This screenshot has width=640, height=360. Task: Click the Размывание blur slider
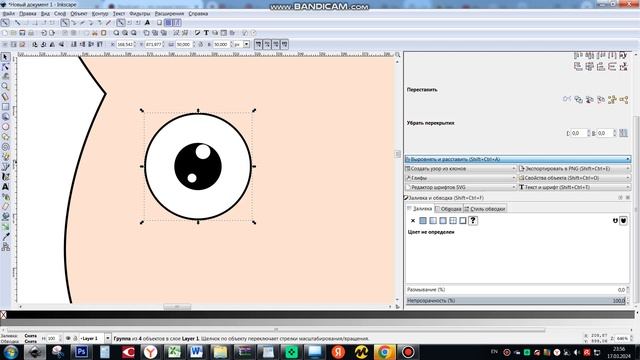(516, 290)
